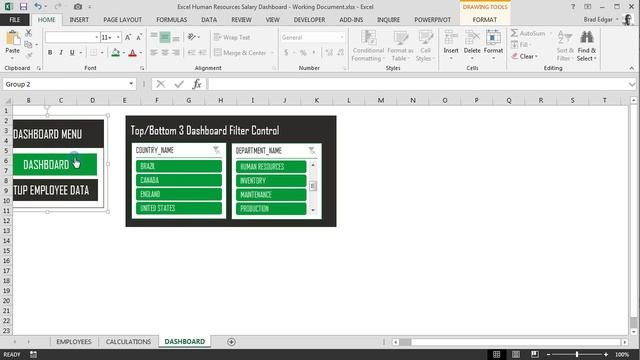The image size is (640, 360).
Task: Toggle ENGLAND in country slicer
Action: pos(179,194)
